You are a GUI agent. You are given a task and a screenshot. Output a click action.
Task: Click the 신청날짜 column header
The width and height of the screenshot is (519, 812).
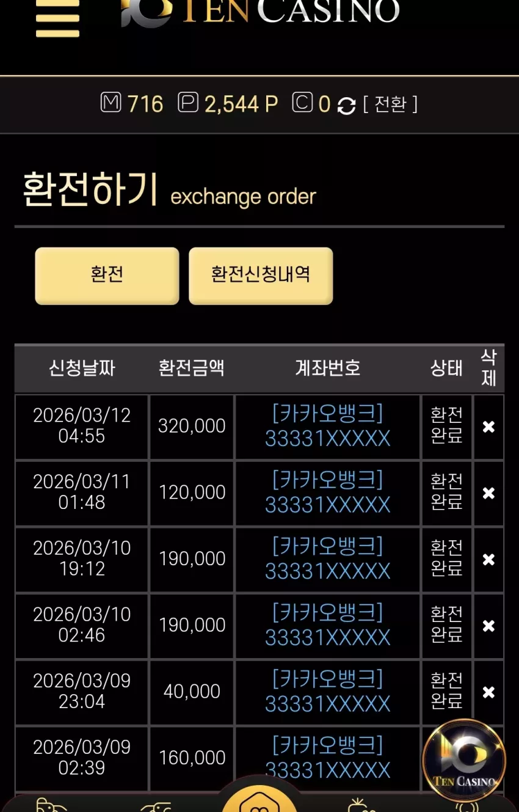(x=82, y=368)
